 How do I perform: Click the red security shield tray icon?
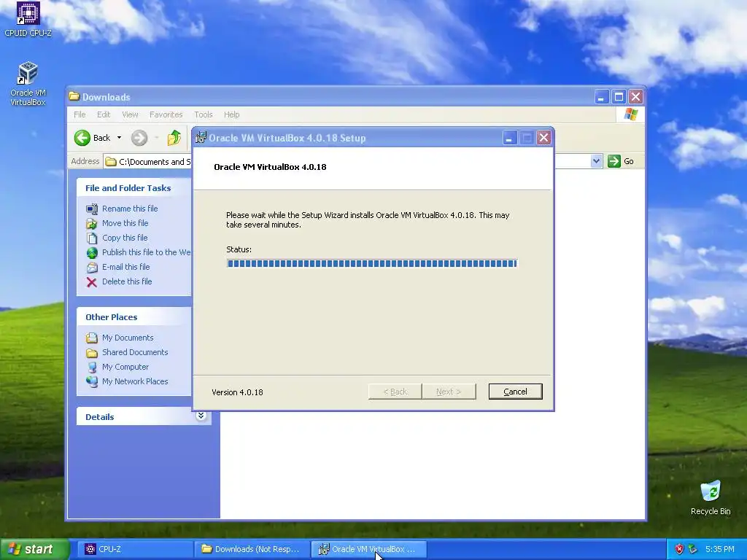pyautogui.click(x=679, y=549)
